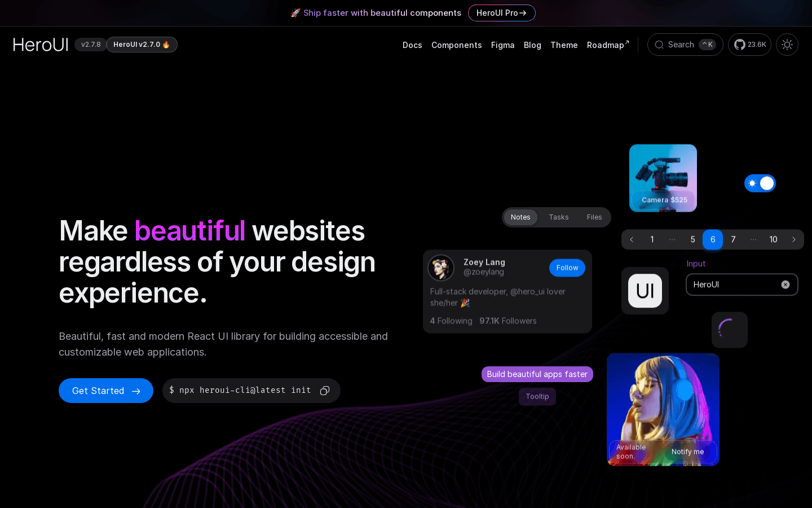
Task: Click the sun icon inside the switch control
Action: 752,183
